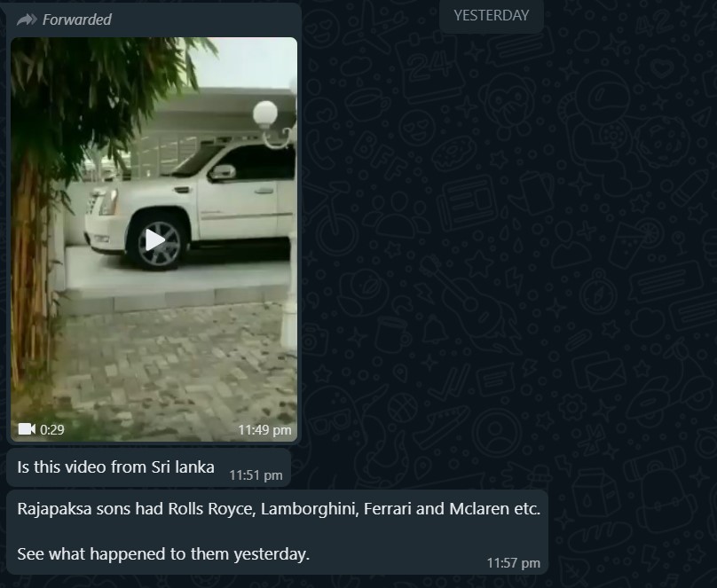
Task: Click the word "Rajapaksa" in the message
Action: [54, 509]
